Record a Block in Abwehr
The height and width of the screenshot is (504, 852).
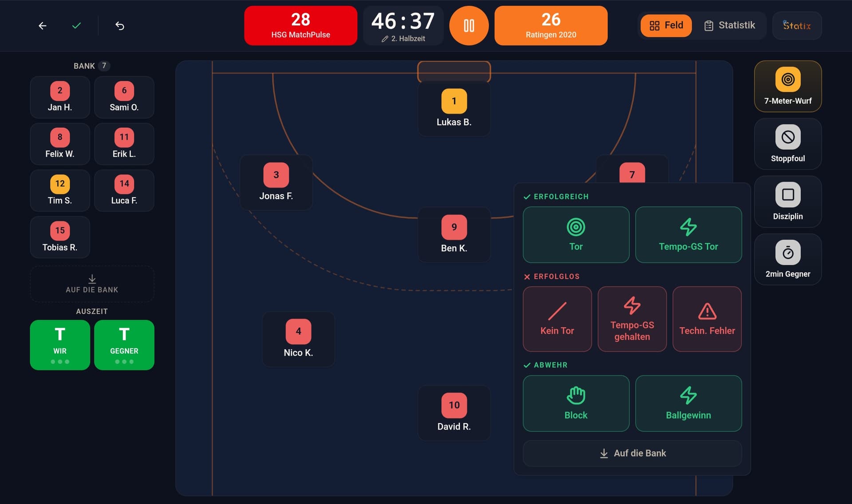click(576, 403)
